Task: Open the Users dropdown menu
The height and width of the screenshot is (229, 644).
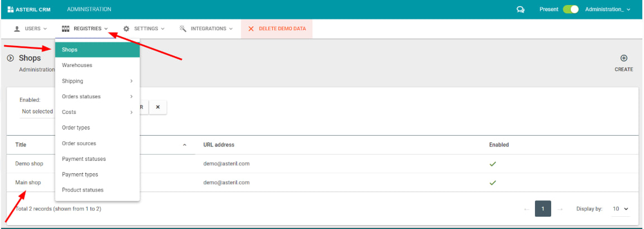Action: 30,28
